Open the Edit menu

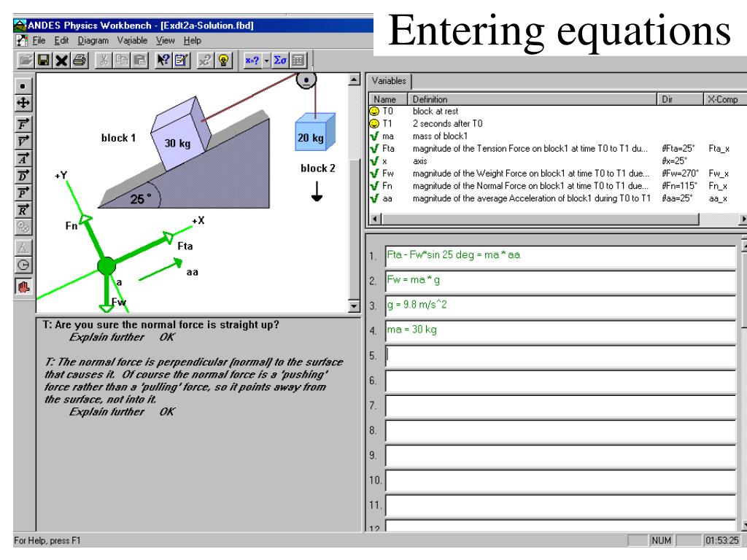click(x=61, y=41)
